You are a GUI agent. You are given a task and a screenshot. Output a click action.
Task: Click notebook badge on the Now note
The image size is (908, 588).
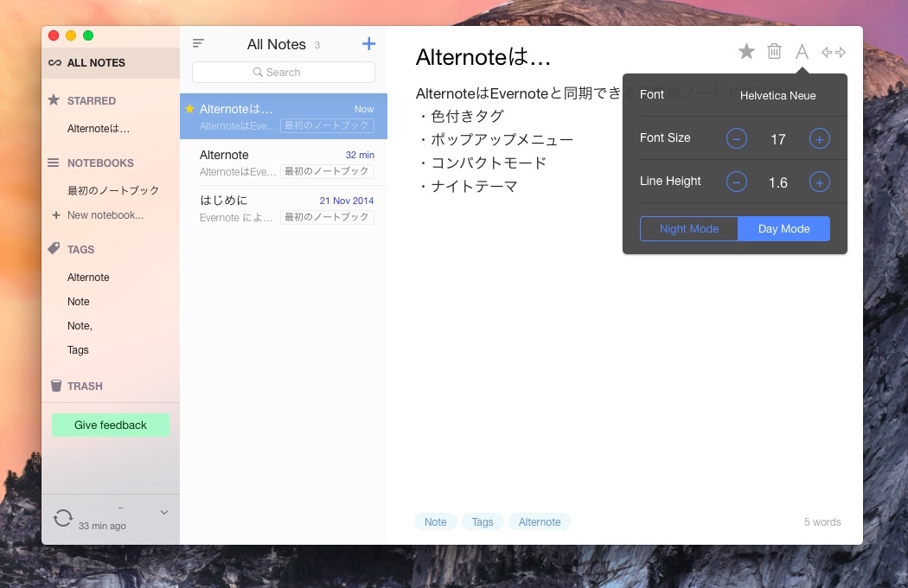(x=327, y=125)
